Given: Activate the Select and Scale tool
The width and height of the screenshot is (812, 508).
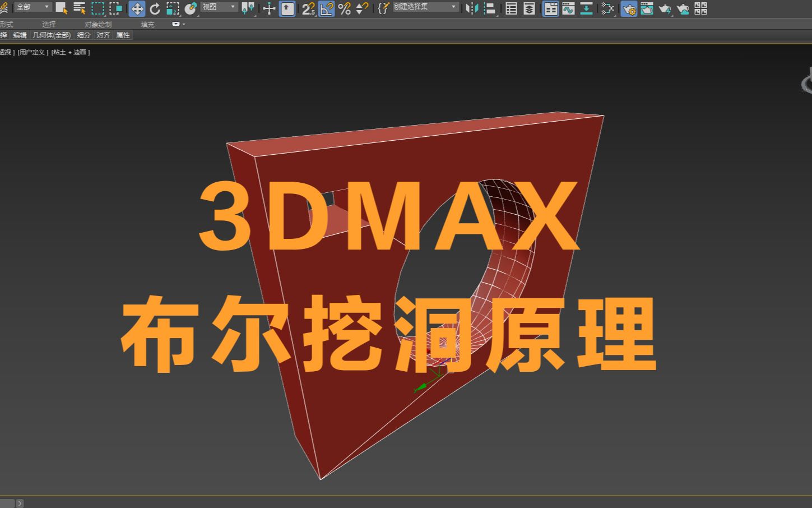Looking at the screenshot, I should [173, 8].
